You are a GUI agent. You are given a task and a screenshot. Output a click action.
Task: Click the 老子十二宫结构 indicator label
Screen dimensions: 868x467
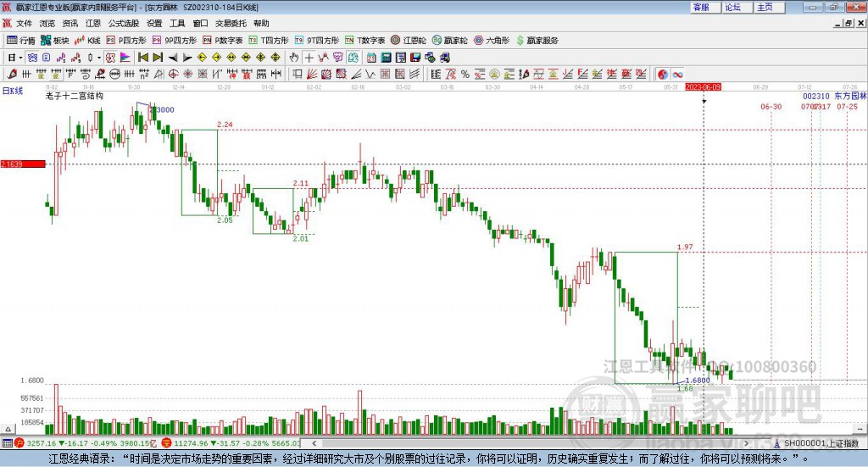click(75, 96)
